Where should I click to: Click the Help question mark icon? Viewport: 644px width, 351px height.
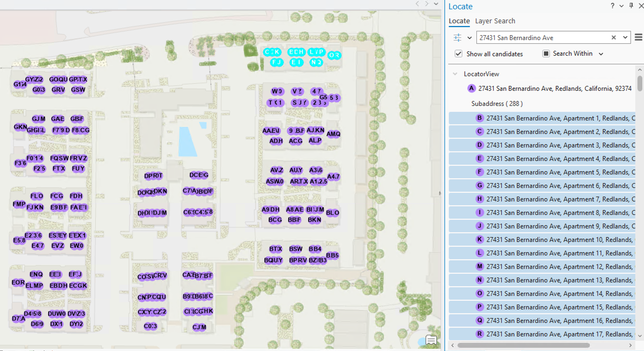[612, 6]
